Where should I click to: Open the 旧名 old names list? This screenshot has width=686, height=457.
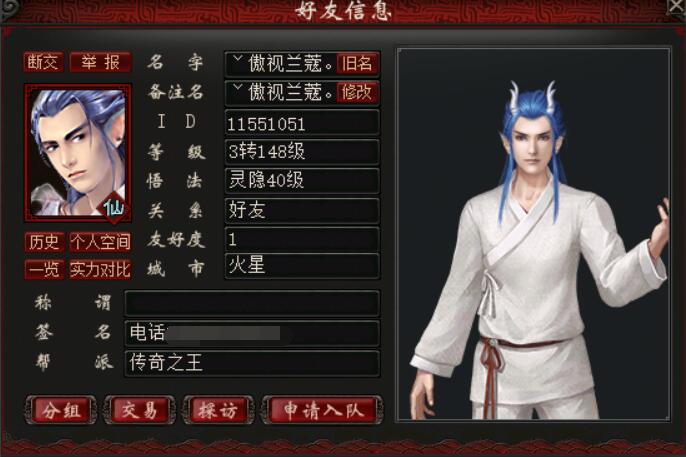(357, 63)
